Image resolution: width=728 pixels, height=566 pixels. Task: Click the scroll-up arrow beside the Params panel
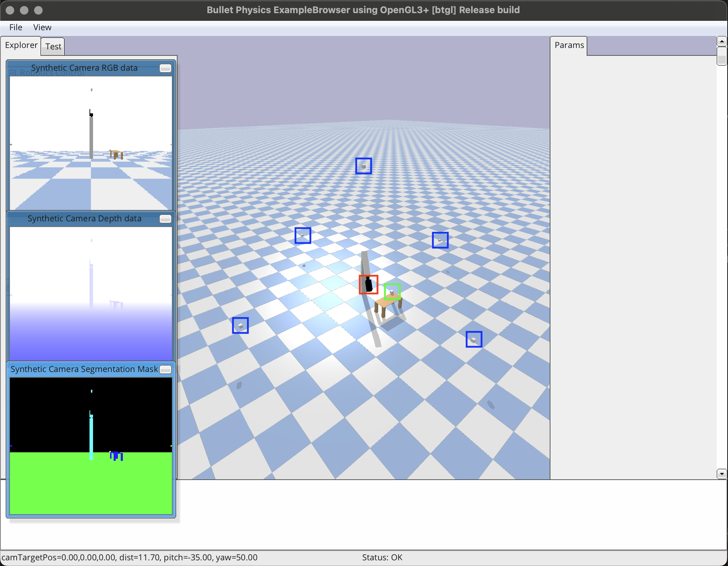tap(722, 41)
